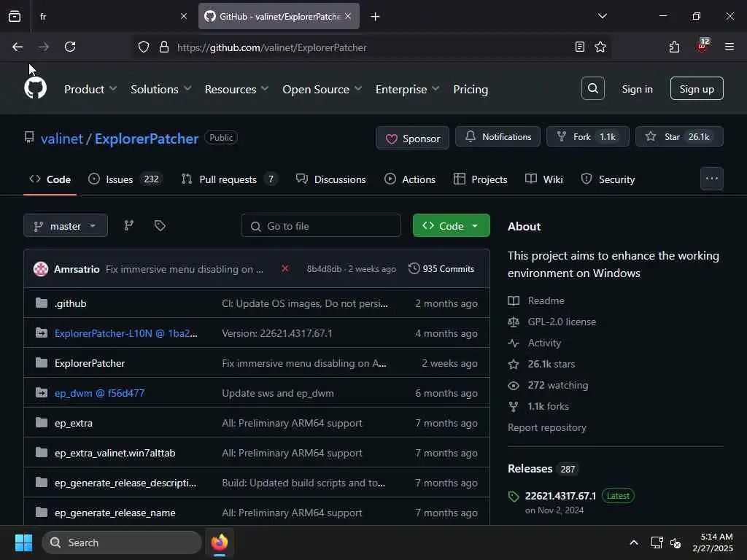
Task: Open the GitHub search magnifier button
Action: pyautogui.click(x=592, y=88)
